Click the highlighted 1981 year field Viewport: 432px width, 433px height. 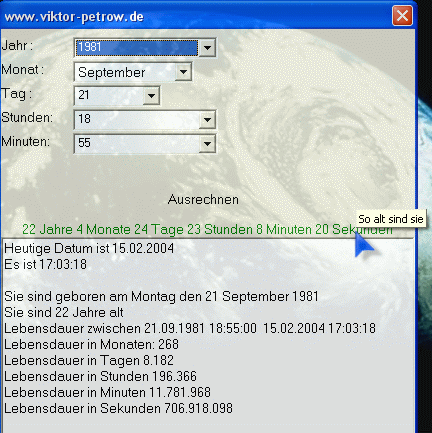137,48
